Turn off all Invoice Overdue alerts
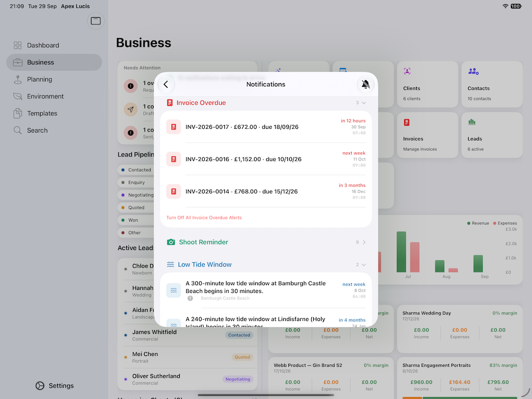This screenshot has height=399, width=532. point(204,218)
